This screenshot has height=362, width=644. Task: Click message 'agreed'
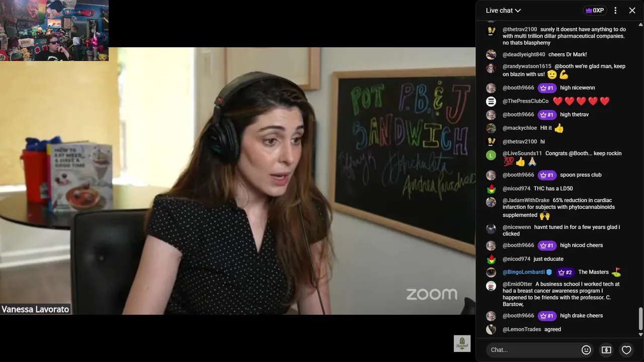coord(552,329)
